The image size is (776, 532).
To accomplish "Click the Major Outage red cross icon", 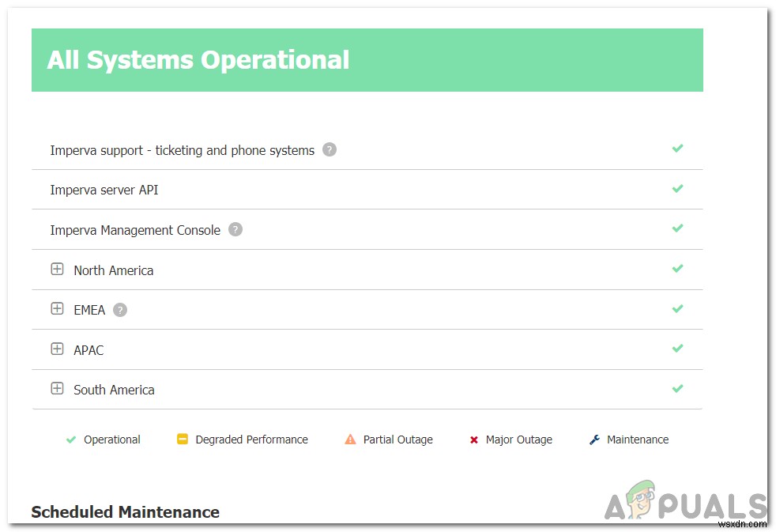I will coord(473,440).
